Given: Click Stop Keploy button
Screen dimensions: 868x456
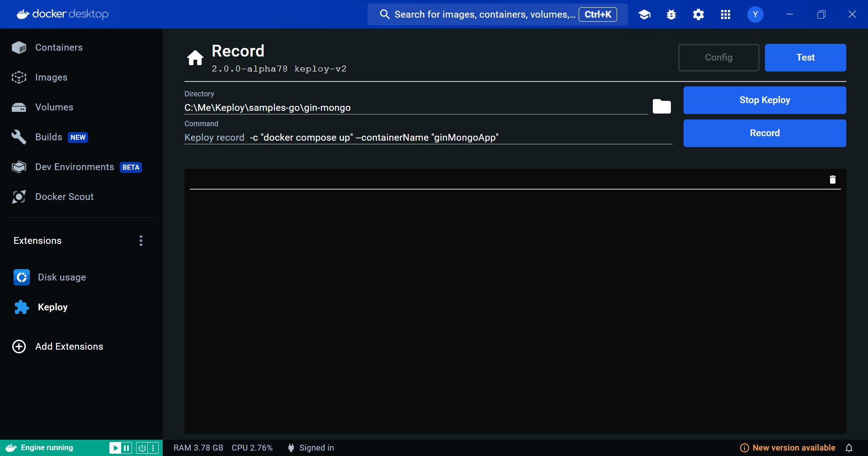Looking at the screenshot, I should click(764, 100).
